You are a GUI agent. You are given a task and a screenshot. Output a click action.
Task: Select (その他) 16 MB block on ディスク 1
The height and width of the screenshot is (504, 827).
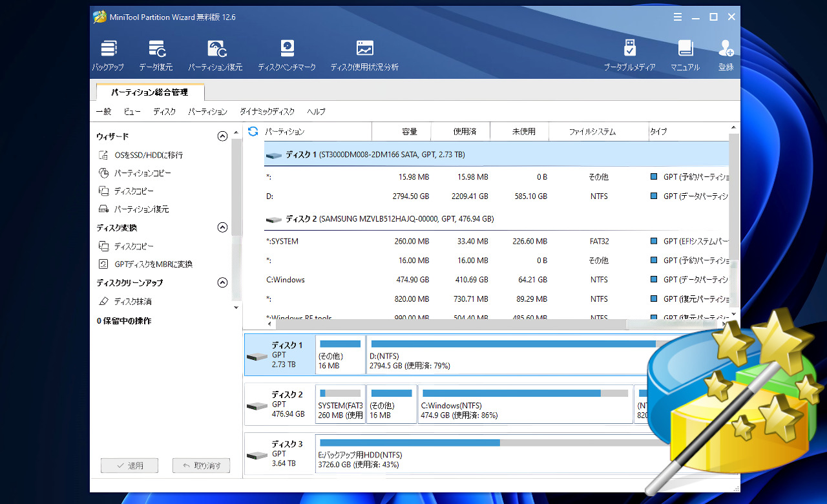tap(340, 355)
